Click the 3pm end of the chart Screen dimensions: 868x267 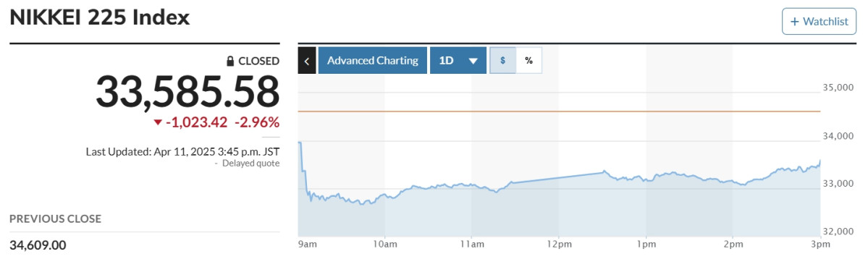[820, 245]
